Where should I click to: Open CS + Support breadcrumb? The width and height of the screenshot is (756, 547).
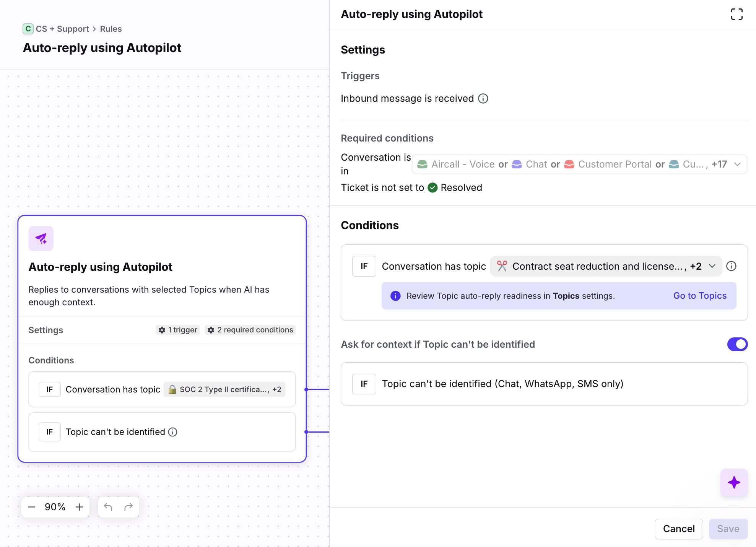pos(62,29)
